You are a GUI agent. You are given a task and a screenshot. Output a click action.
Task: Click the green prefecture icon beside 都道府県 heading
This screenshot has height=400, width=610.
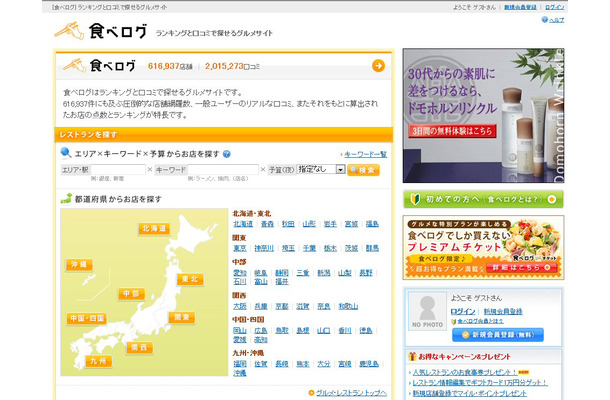point(67,198)
